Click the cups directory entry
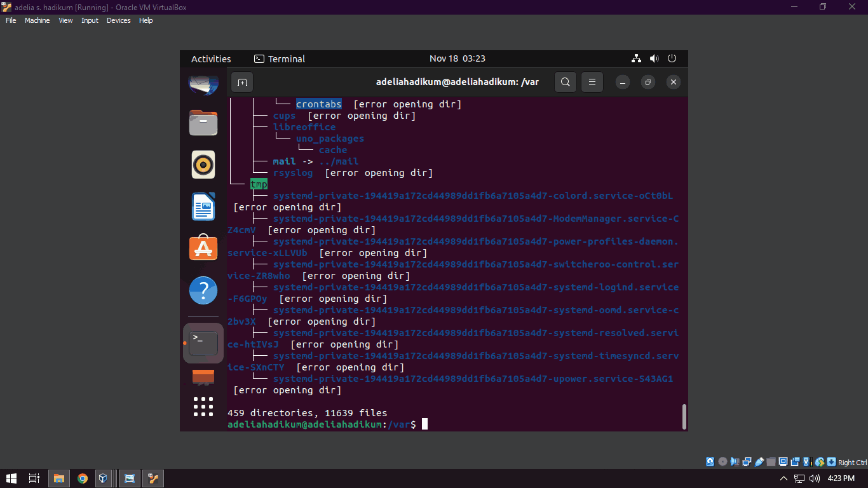 pos(284,116)
